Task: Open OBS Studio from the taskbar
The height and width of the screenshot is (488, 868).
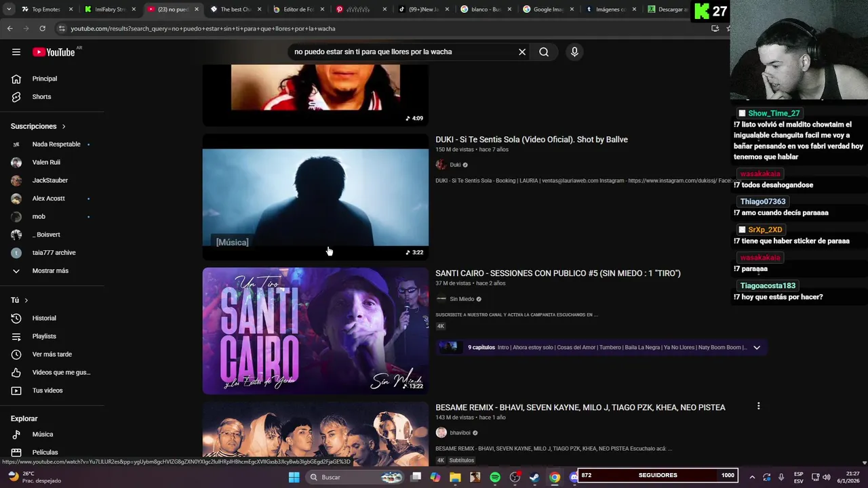Action: [x=515, y=477]
